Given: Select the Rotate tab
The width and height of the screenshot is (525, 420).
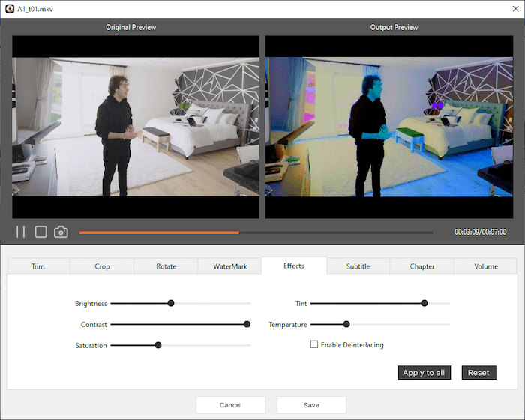Looking at the screenshot, I should click(166, 266).
